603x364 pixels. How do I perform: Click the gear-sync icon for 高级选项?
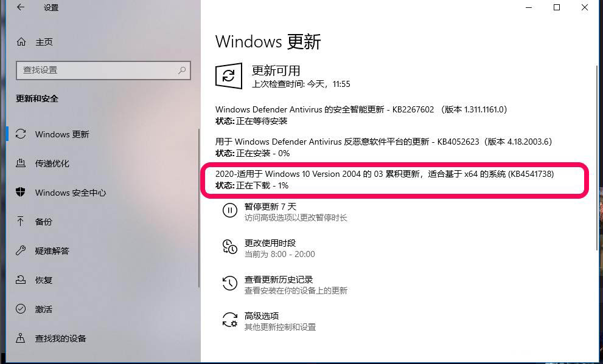(x=229, y=320)
